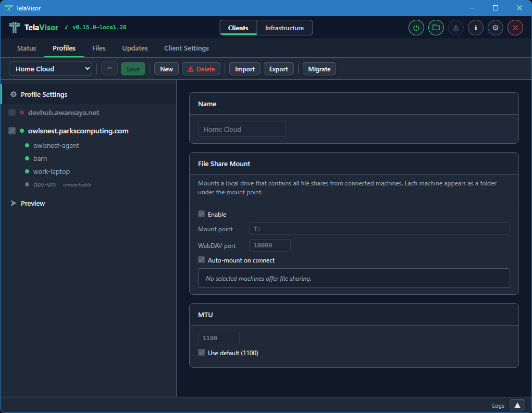Expand logs with the up-arrow icon
Viewport: 532px width, 413px height.
(517, 405)
